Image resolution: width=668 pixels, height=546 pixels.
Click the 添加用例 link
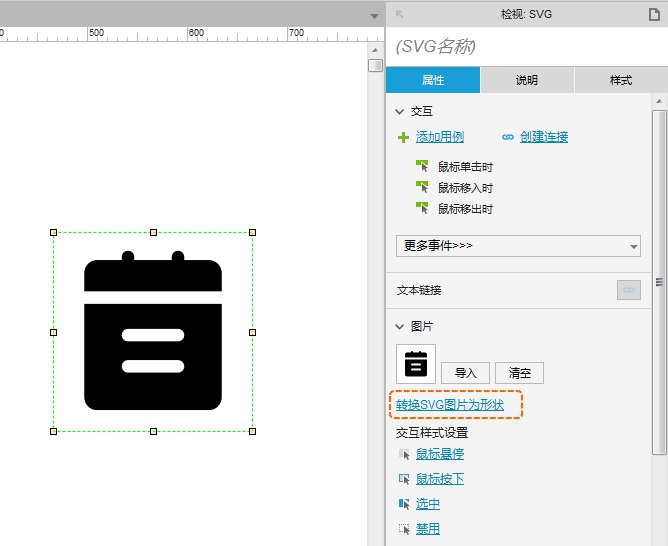(440, 137)
